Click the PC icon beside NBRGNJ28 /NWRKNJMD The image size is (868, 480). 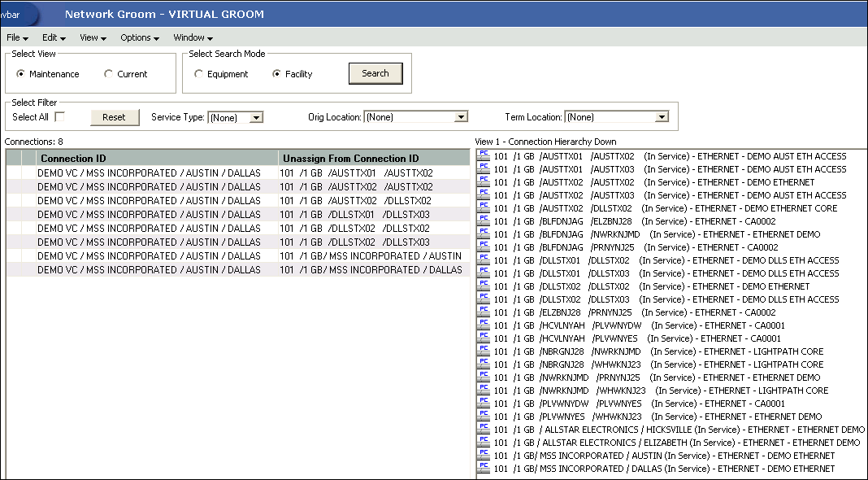click(x=483, y=351)
